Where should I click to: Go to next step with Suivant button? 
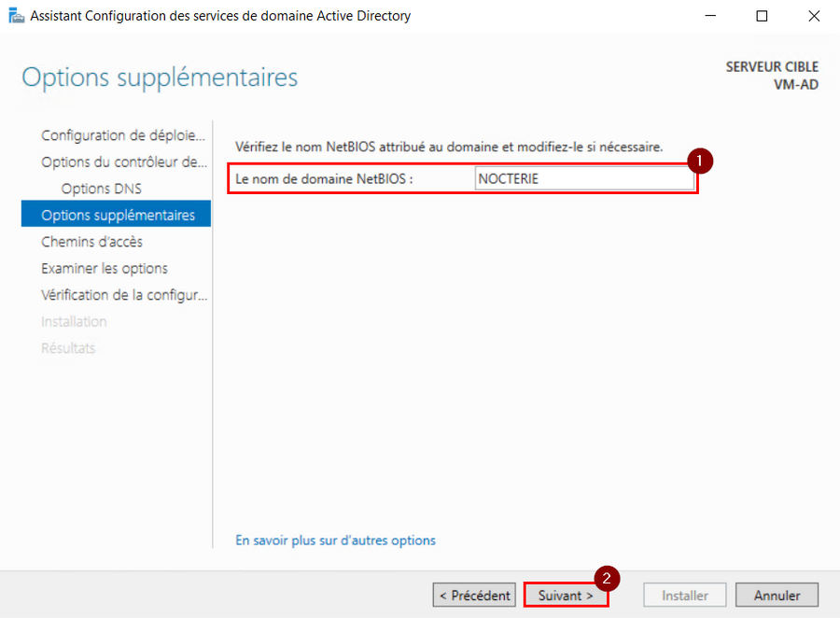click(566, 595)
